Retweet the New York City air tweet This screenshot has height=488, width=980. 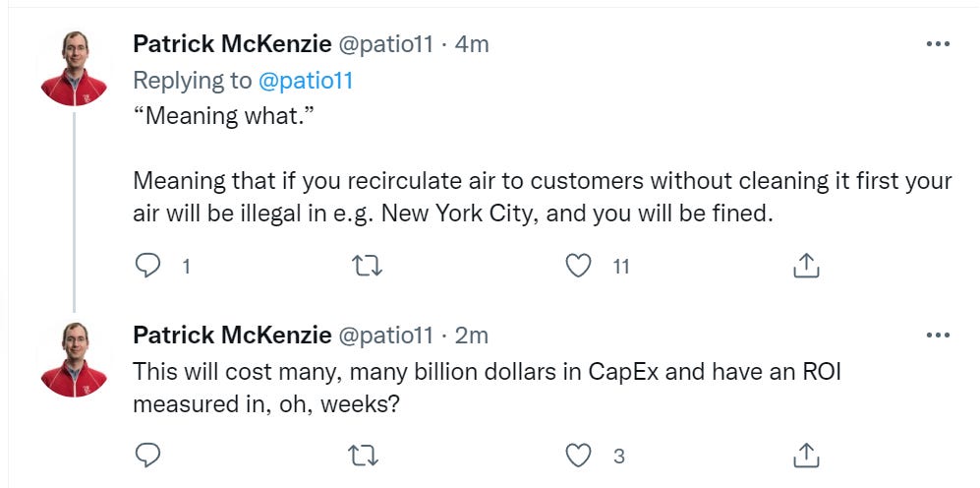pyautogui.click(x=366, y=266)
